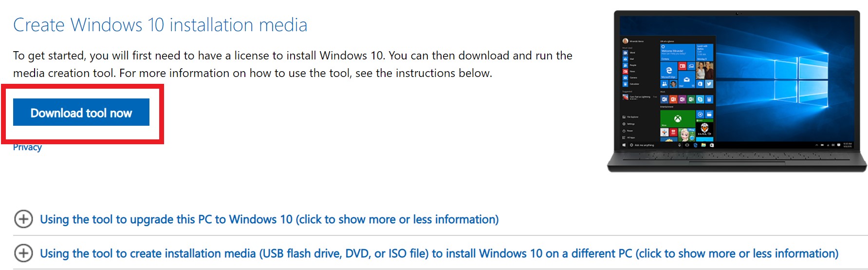Click the 'Create Windows 10 installation media' heading
Viewport: 868px width, 270px height.
(x=160, y=25)
